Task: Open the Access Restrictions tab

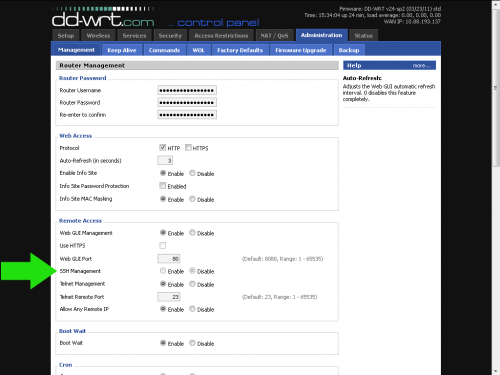Action: coord(221,36)
